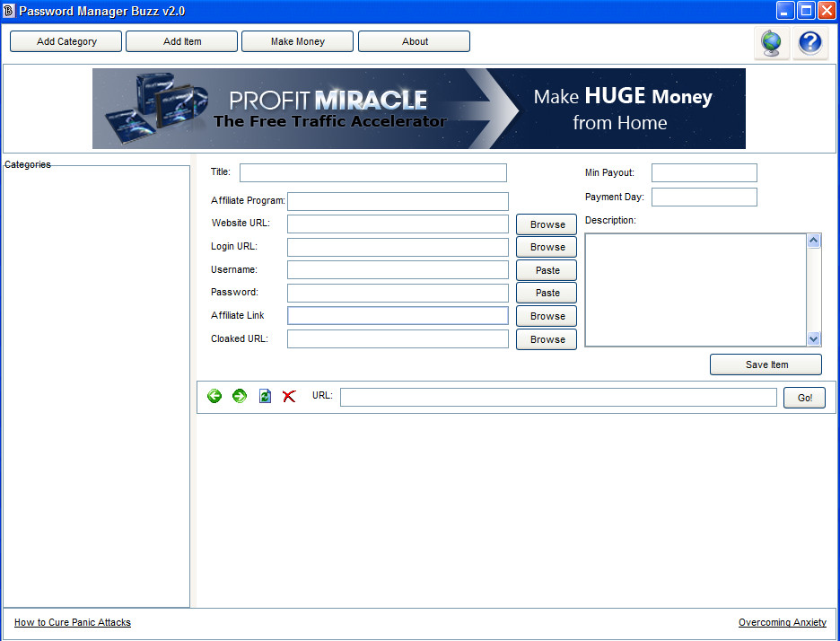The height and width of the screenshot is (641, 840).
Task: Browse for the Login URL
Action: (x=547, y=247)
